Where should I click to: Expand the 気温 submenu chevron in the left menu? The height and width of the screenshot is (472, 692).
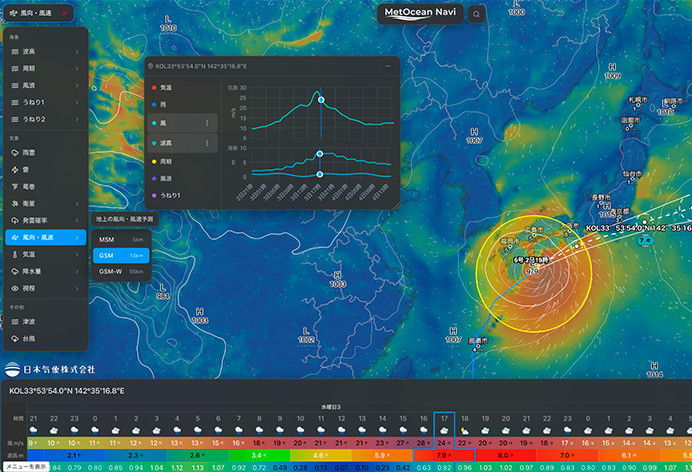tap(77, 255)
